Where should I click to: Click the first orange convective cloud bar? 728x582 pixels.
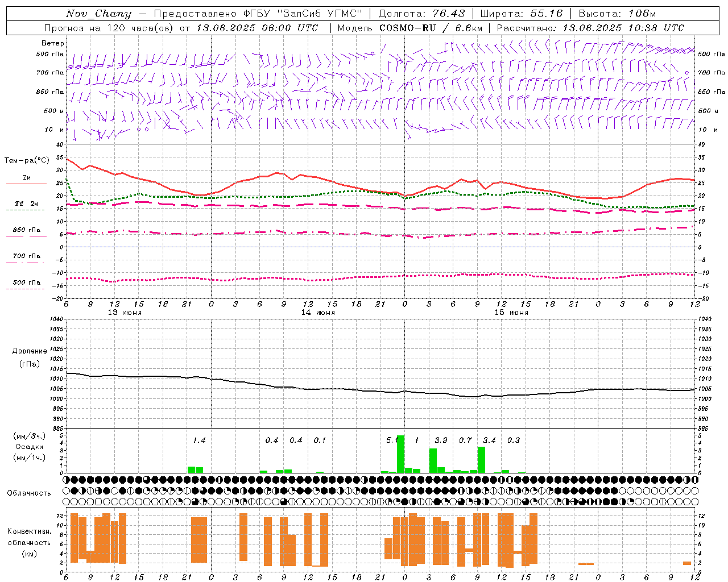(74, 538)
